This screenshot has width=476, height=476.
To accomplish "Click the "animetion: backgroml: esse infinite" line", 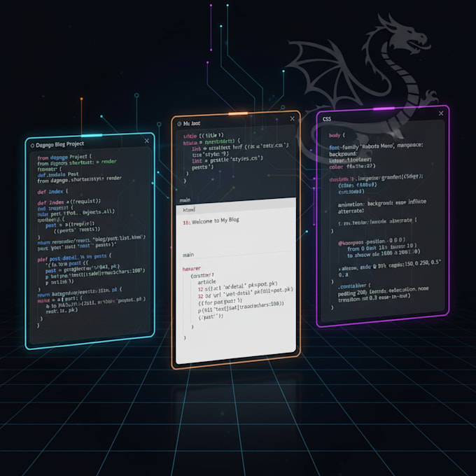I will 382,203.
